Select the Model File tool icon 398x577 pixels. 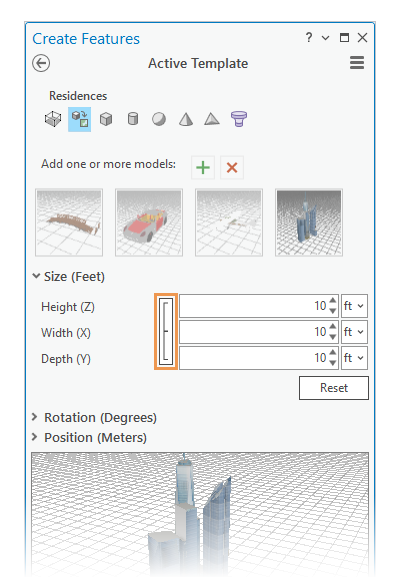(79, 119)
